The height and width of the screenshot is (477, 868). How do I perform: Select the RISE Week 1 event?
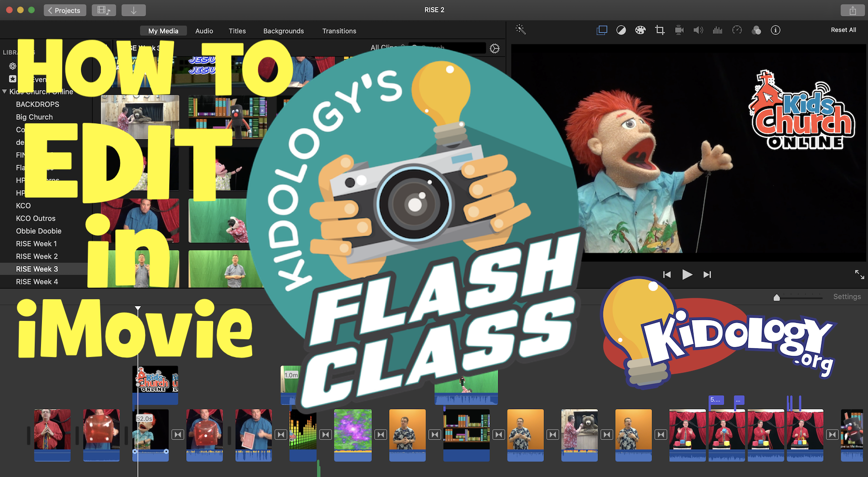click(37, 244)
